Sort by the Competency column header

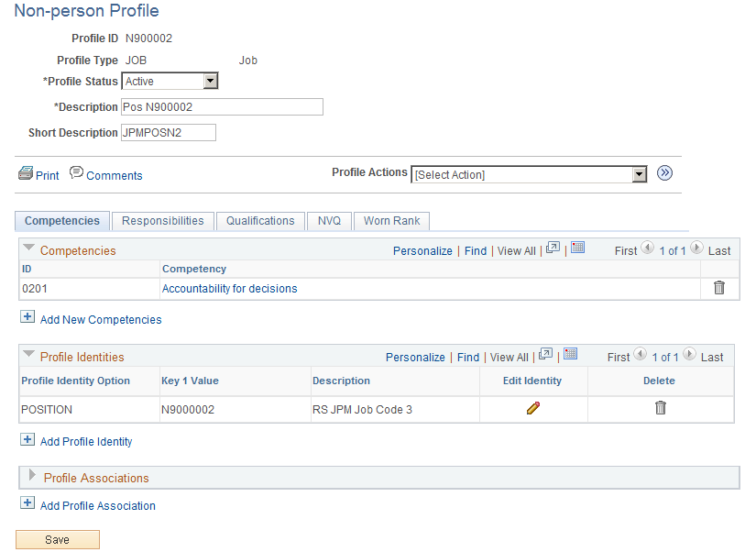click(194, 269)
